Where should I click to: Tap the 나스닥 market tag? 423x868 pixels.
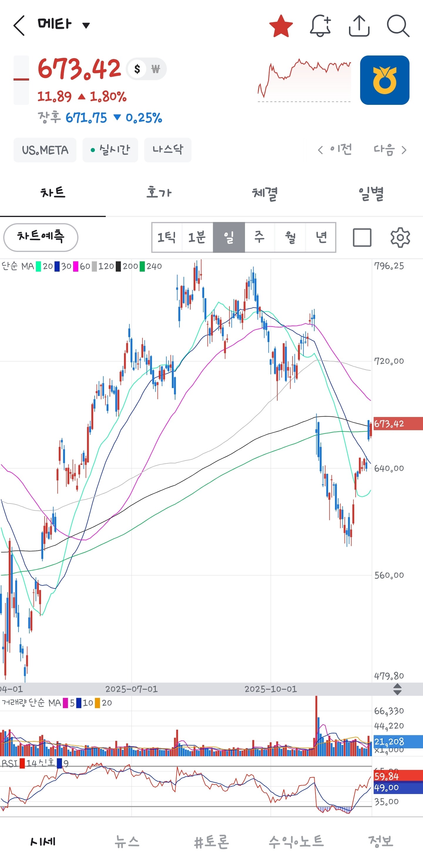(167, 150)
